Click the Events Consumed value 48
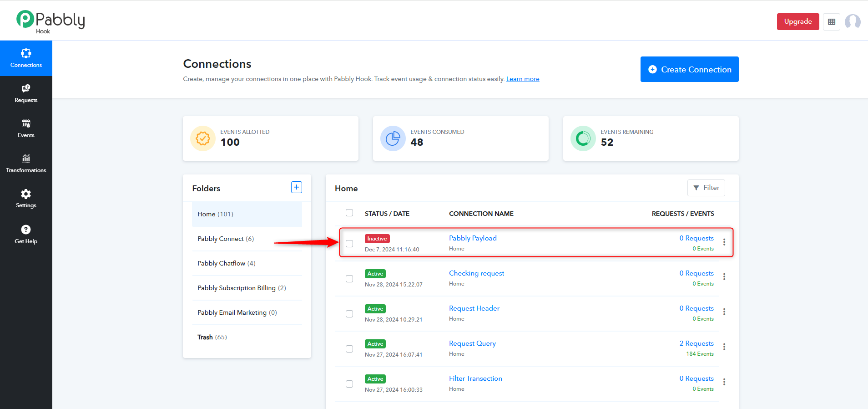The image size is (868, 409). click(417, 143)
